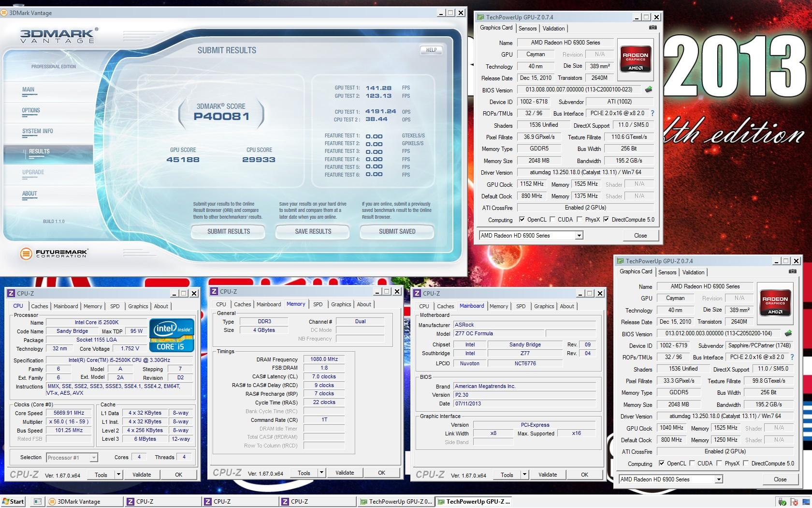Expand Tools dropdown arrow in Memory window
812x508 pixels.
pos(321,473)
